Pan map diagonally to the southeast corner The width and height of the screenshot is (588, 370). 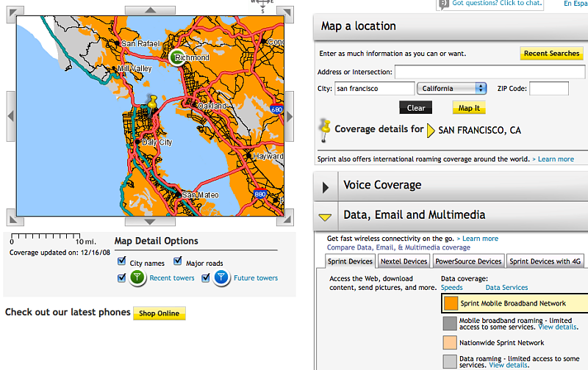[285, 218]
